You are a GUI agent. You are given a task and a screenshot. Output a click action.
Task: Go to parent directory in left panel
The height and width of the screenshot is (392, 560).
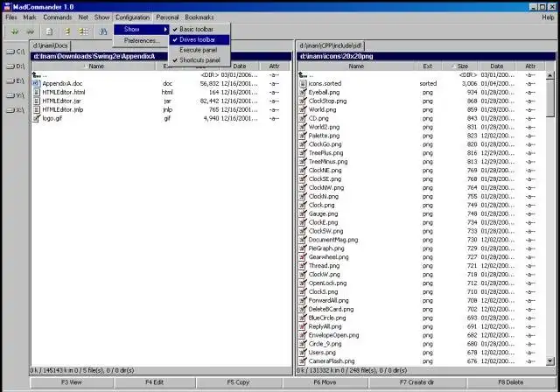39,75
